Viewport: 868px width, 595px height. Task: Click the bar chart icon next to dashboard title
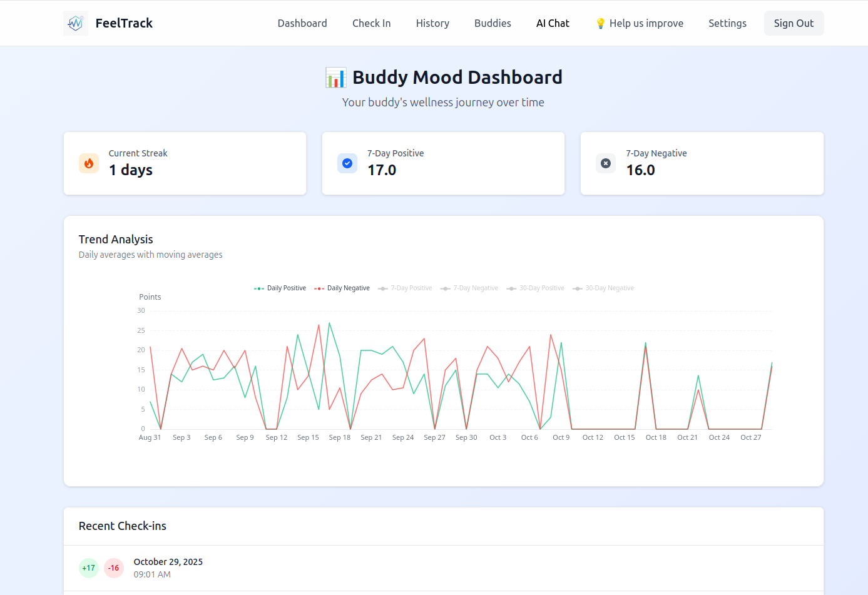tap(335, 77)
